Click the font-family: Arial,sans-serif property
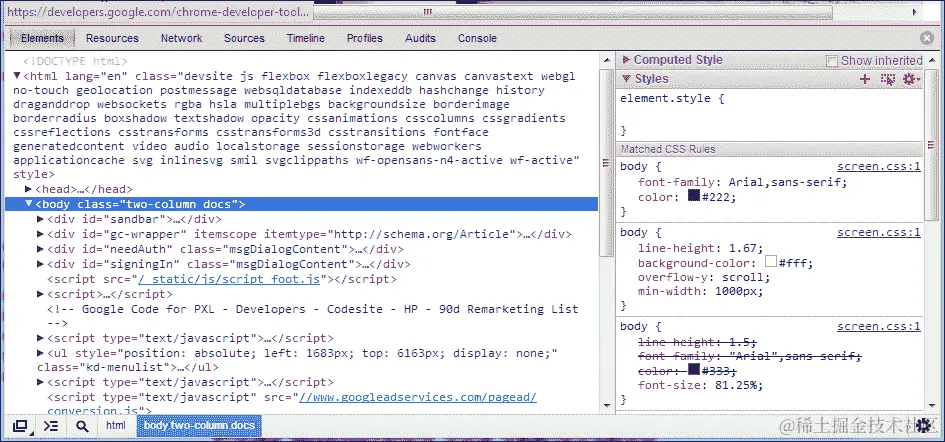Image resolution: width=945 pixels, height=442 pixels. coord(742,182)
